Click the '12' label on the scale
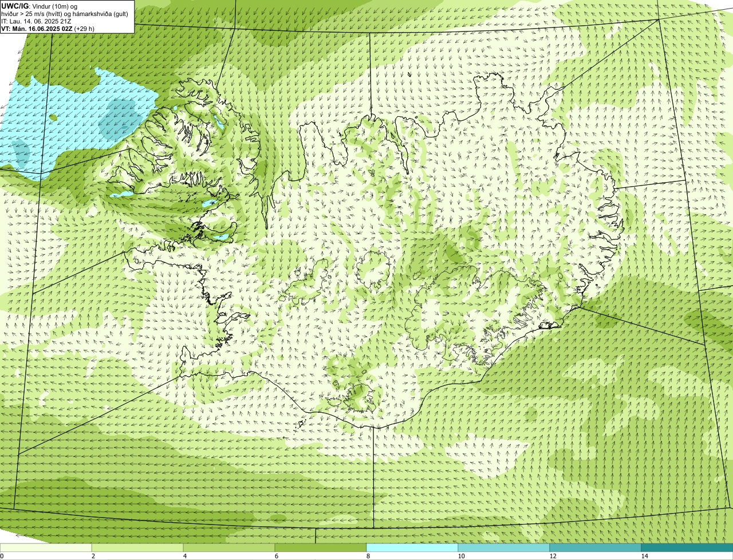This screenshot has height=560, width=733. coord(553,556)
